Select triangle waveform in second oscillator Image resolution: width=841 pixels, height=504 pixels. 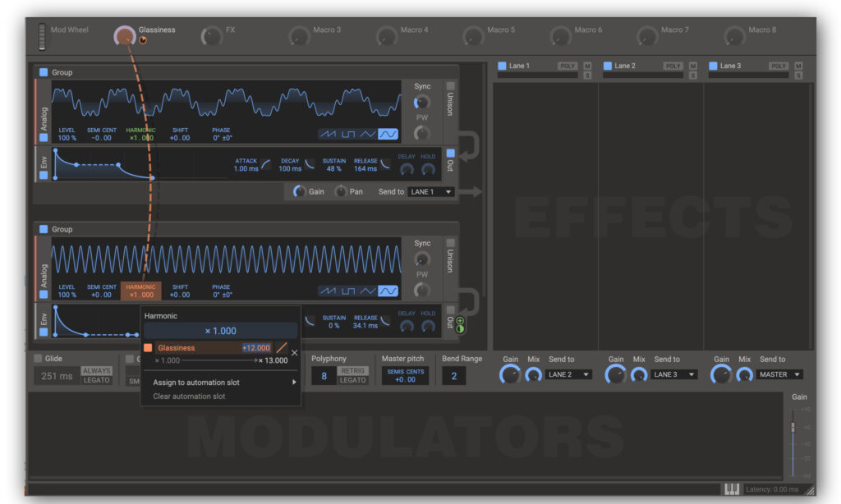368,291
